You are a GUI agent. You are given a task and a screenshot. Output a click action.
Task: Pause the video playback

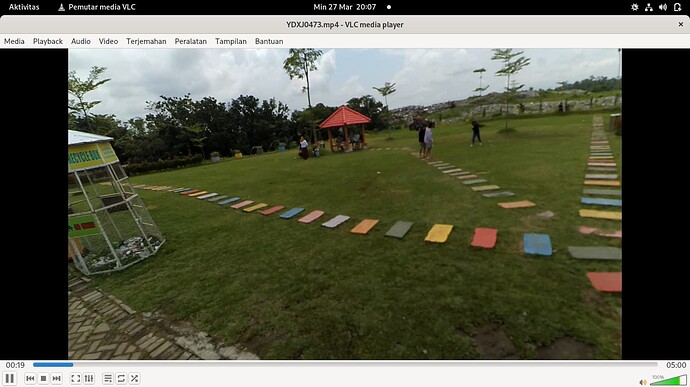tap(9, 378)
